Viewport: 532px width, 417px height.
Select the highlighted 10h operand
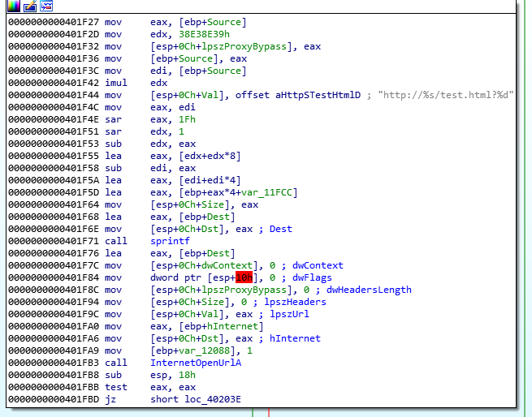point(244,277)
